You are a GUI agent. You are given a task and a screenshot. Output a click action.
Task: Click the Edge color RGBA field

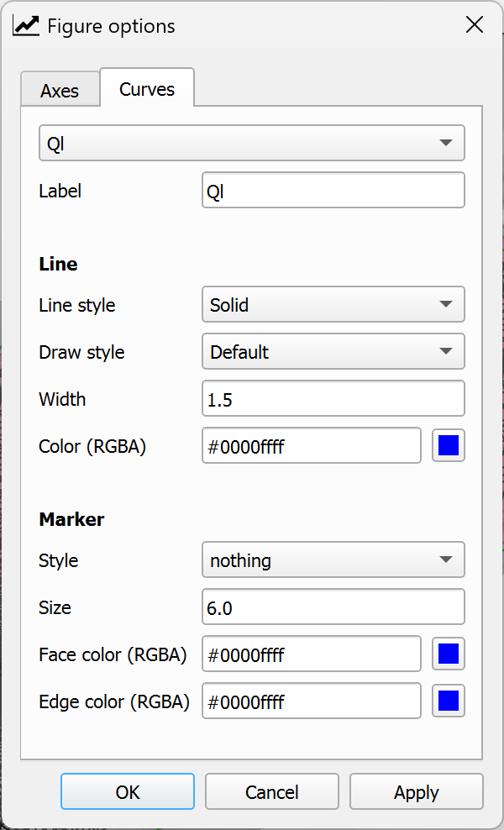tap(311, 701)
